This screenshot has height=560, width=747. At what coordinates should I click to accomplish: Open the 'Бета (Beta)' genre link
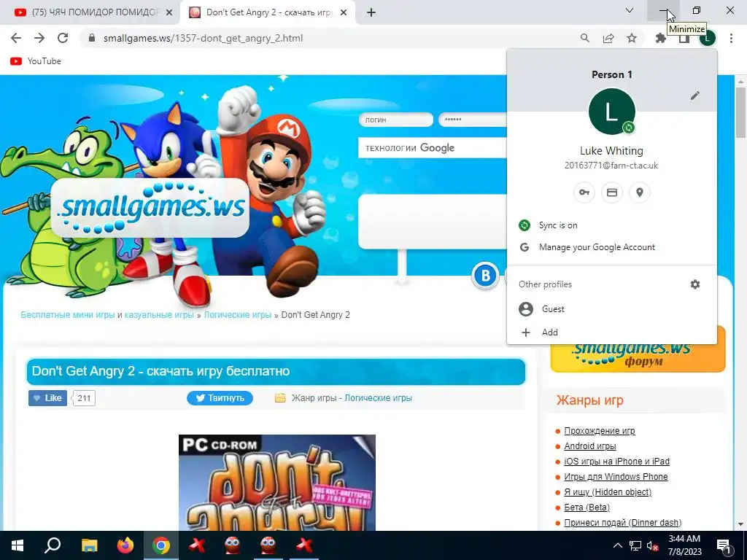587,507
